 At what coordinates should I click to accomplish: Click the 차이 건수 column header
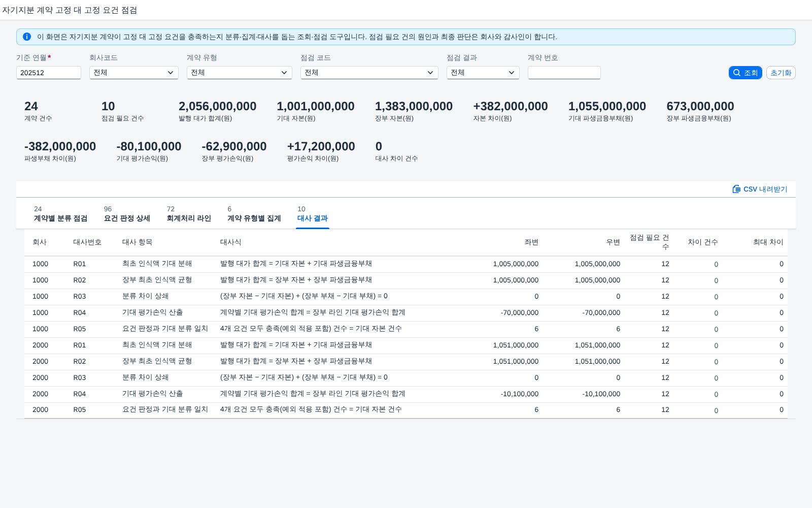click(703, 242)
